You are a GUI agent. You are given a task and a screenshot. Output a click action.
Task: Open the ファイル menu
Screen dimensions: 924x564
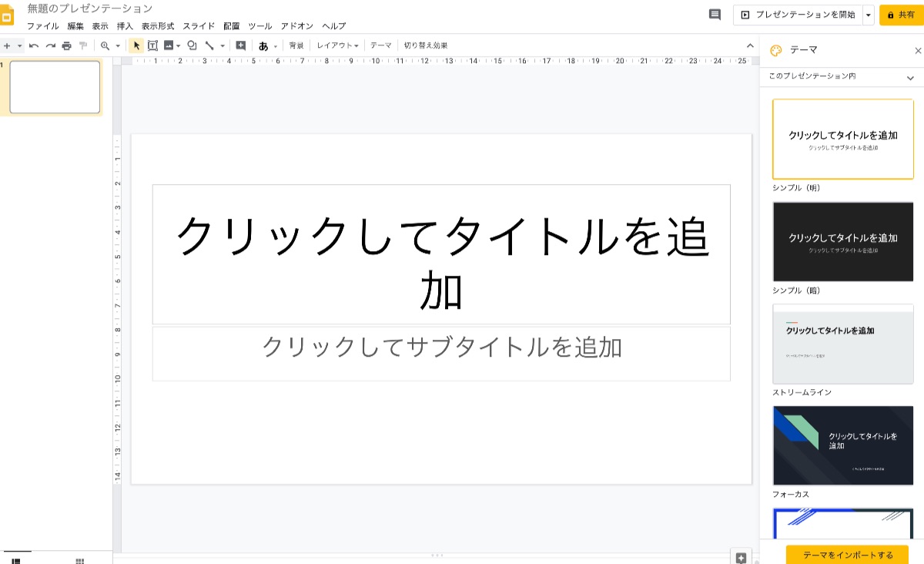point(42,26)
